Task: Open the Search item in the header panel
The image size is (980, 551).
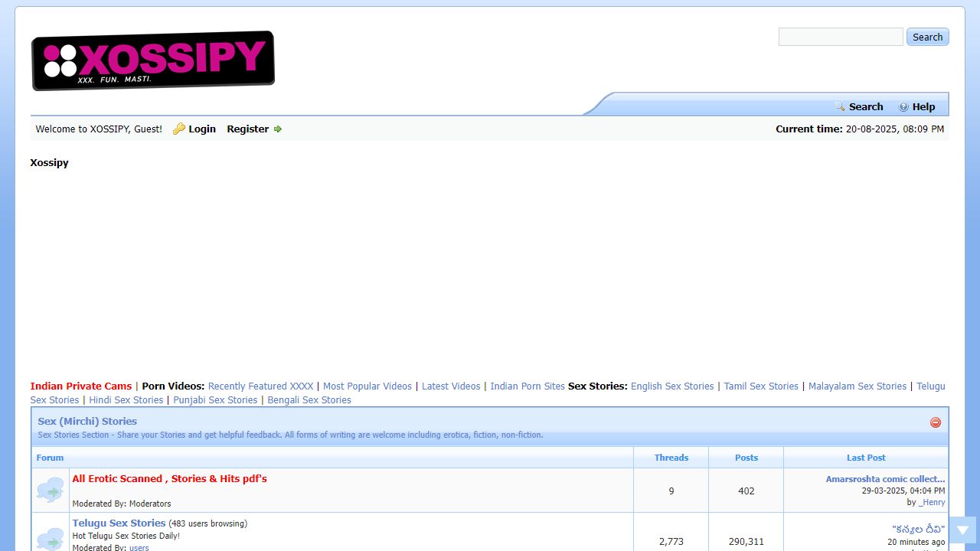Action: 866,107
